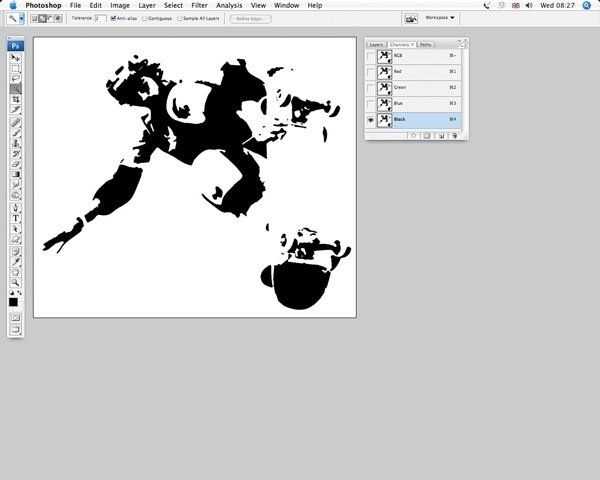Click the Go to Bridge icon

coord(411,18)
